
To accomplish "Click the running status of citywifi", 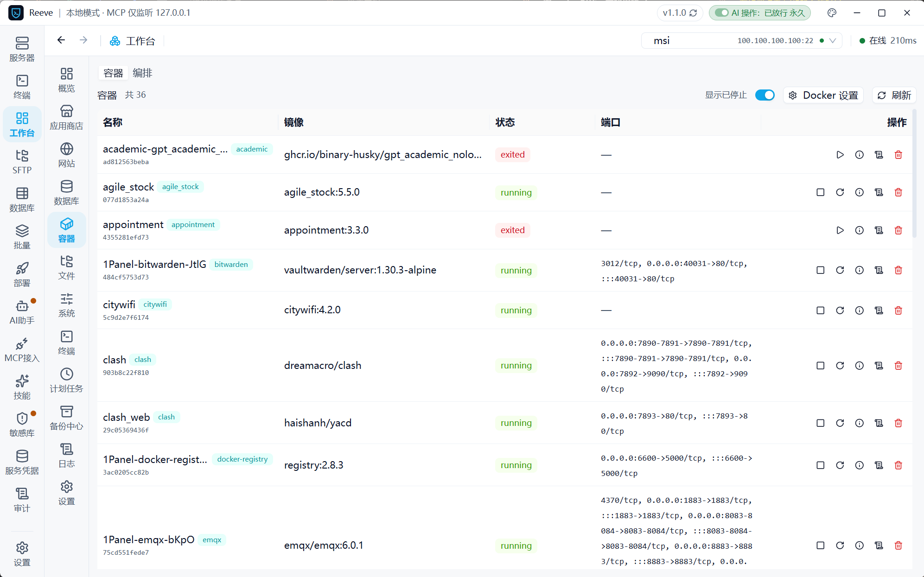I will 516,311.
